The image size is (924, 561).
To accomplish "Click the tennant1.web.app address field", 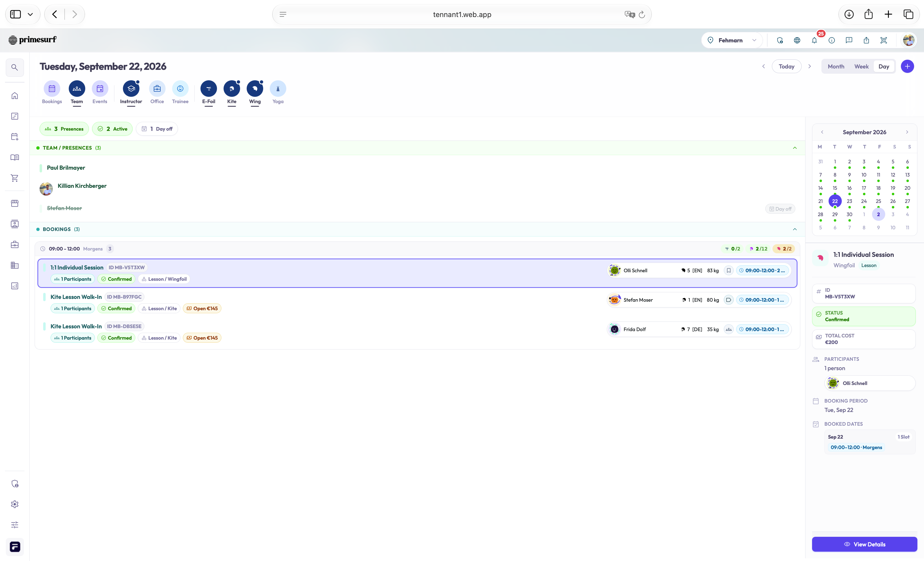I will tap(462, 14).
